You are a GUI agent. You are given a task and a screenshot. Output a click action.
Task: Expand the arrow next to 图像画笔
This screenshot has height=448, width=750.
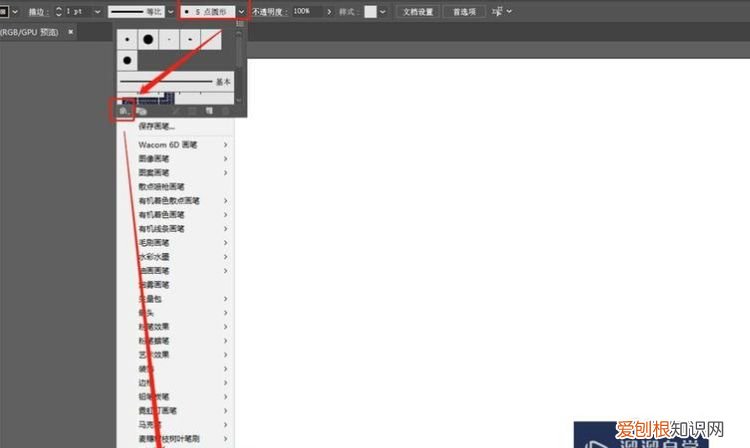(x=225, y=158)
